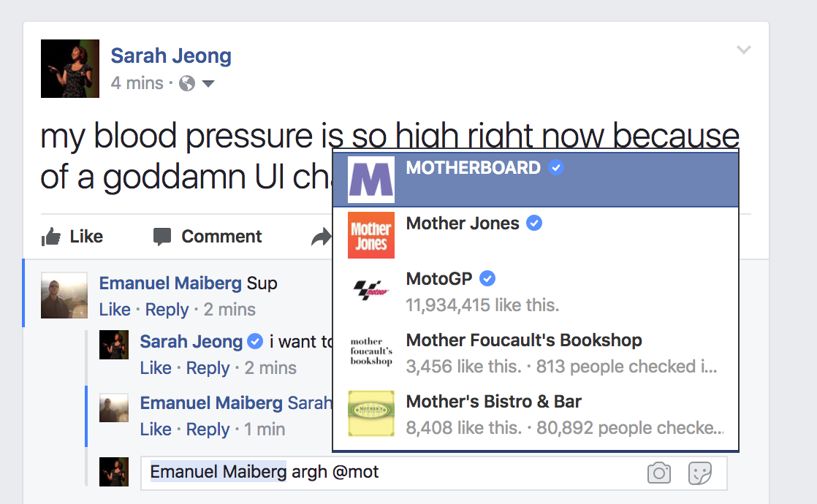Click the 4 mins post timestamp
817x504 pixels.
pyautogui.click(x=137, y=83)
